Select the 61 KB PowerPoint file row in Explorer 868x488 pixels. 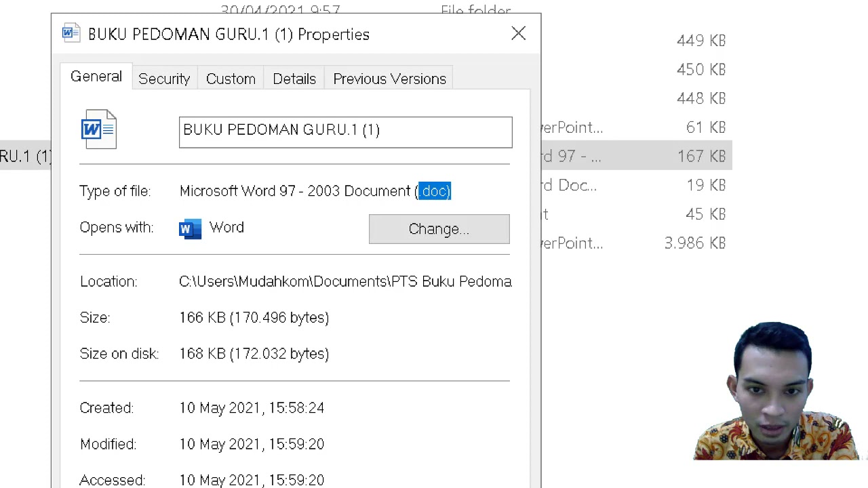point(637,127)
